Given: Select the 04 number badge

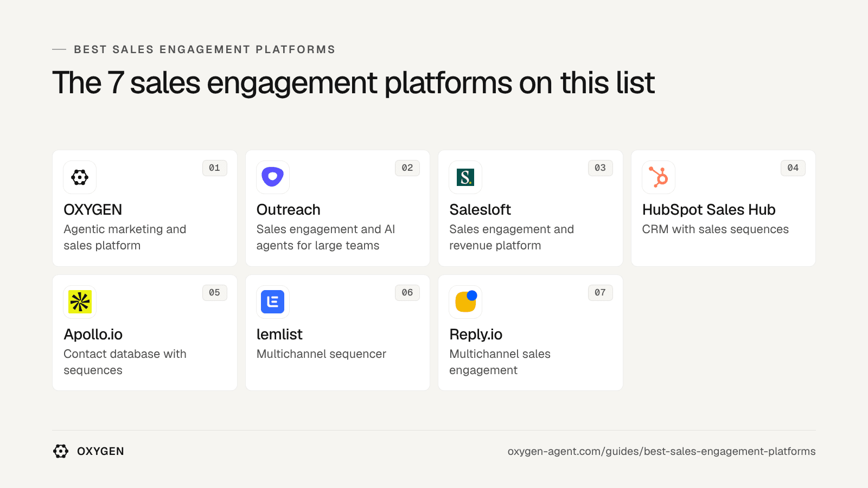Looking at the screenshot, I should point(793,168).
